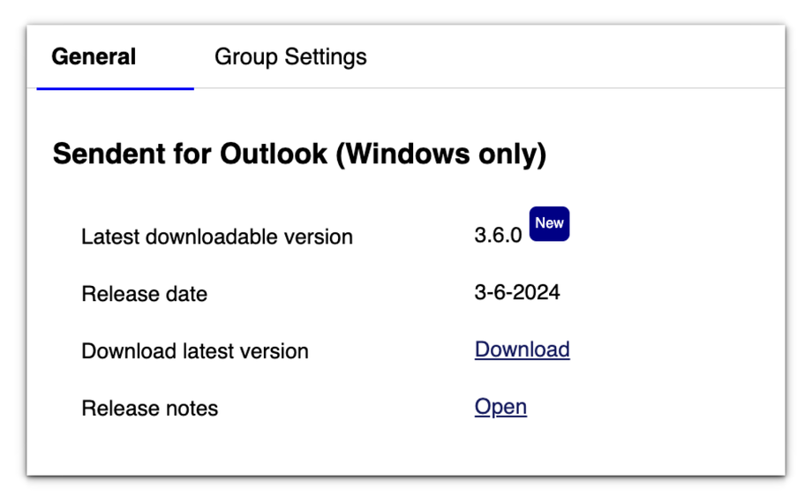Image resolution: width=812 pixels, height=504 pixels.
Task: Click the word Outlook in heading
Action: (x=274, y=154)
